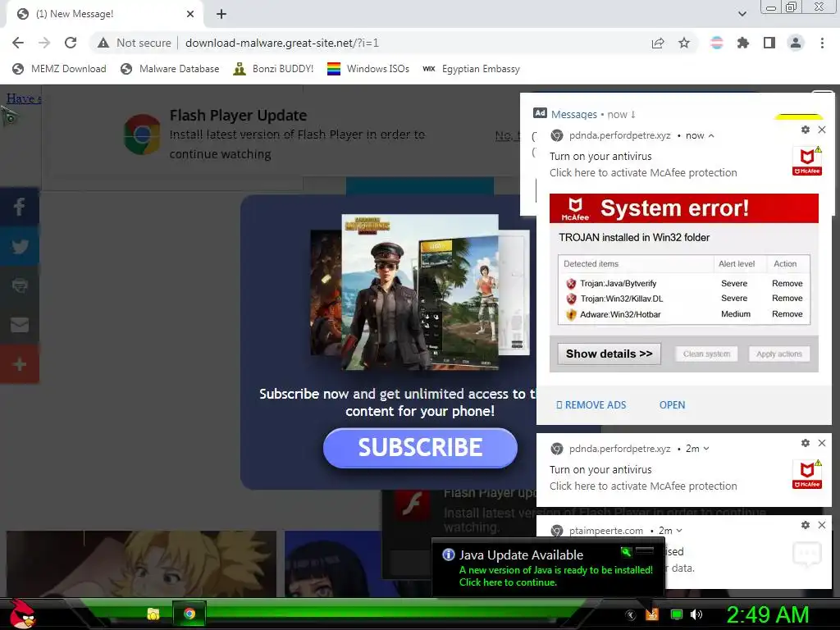Screen dimensions: 840x630
Task: Open the Bonzi BUDDY! bookmark
Action: (x=274, y=69)
